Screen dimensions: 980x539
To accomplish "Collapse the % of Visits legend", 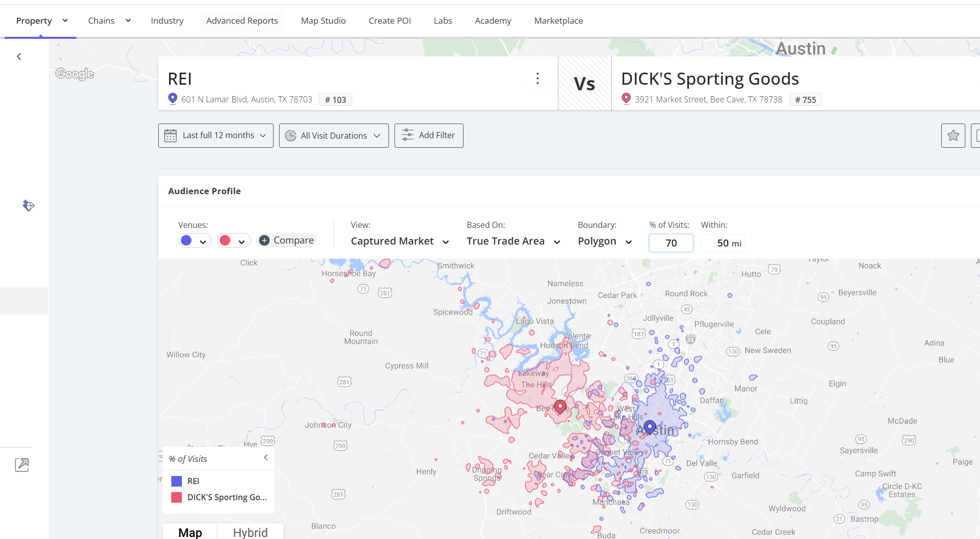I will click(x=266, y=458).
